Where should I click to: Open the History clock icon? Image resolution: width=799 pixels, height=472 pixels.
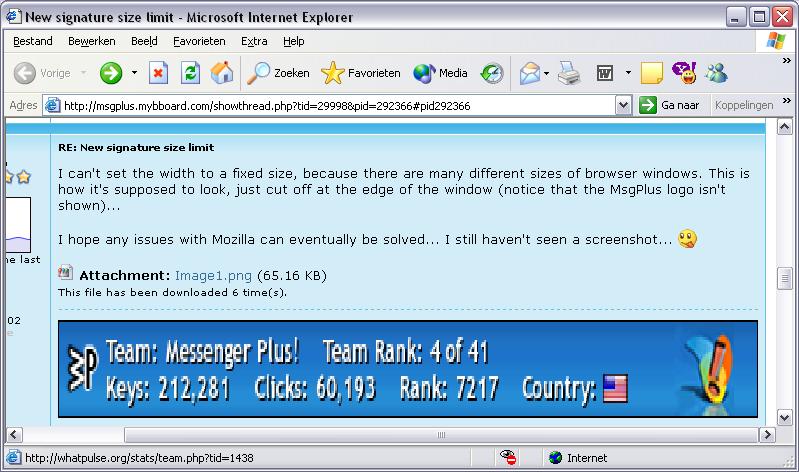tap(492, 73)
